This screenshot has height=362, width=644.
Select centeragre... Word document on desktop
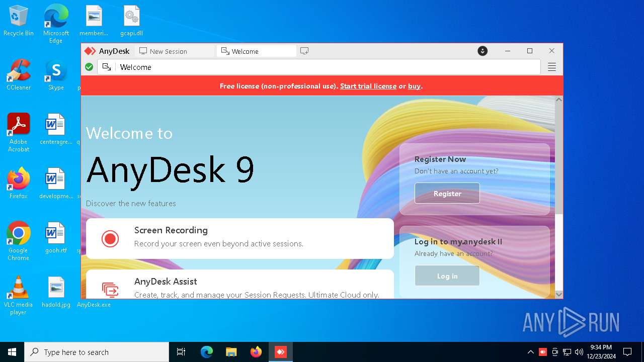(56, 130)
